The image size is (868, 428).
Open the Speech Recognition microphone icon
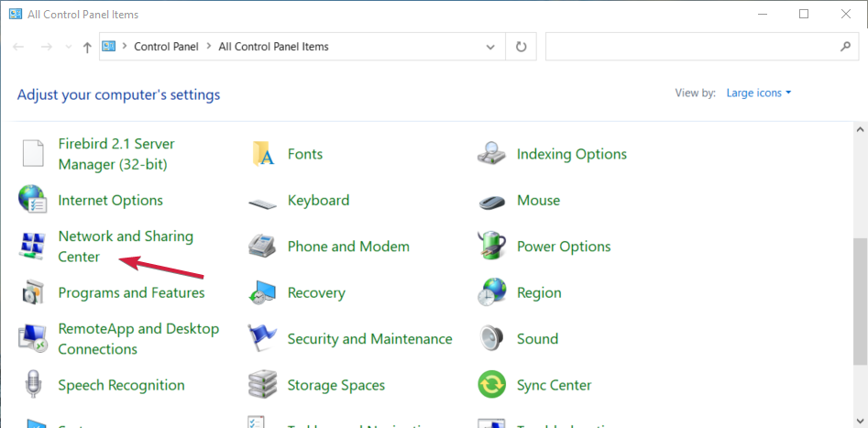[x=32, y=385]
